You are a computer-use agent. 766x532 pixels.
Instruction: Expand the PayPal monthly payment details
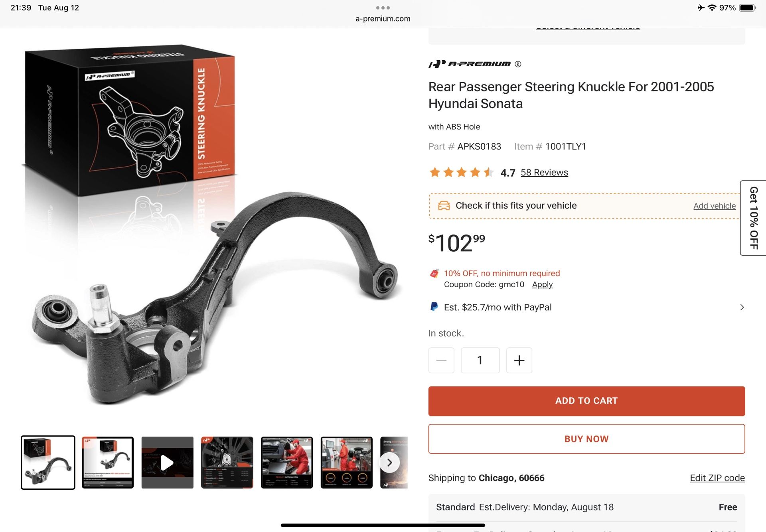tap(742, 307)
